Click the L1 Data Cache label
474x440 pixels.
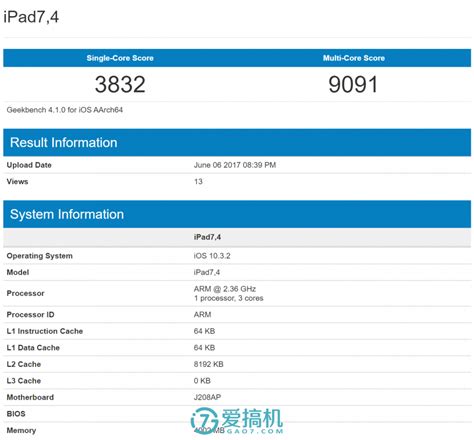33,348
